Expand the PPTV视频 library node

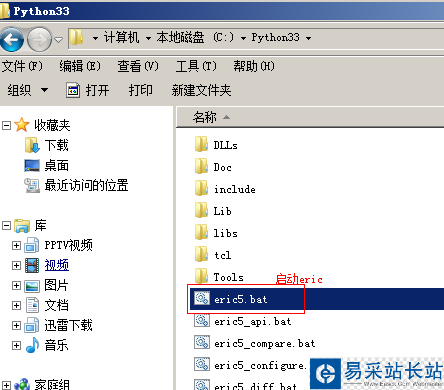pos(16,246)
